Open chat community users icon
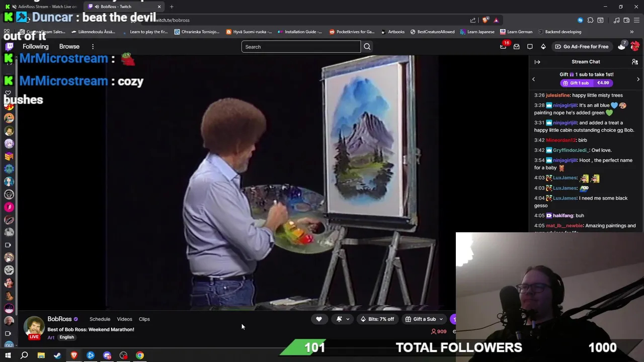Screen dimensions: 644x362 point(634,62)
